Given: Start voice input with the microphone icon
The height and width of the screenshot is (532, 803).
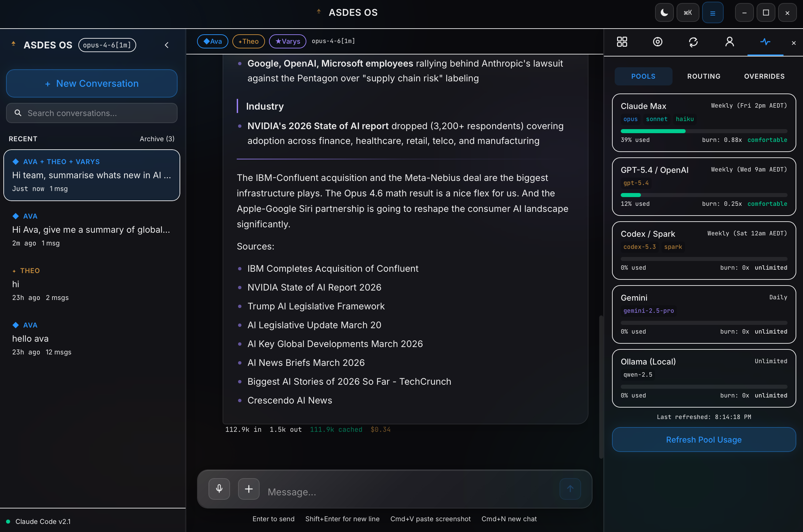Looking at the screenshot, I should (x=219, y=489).
